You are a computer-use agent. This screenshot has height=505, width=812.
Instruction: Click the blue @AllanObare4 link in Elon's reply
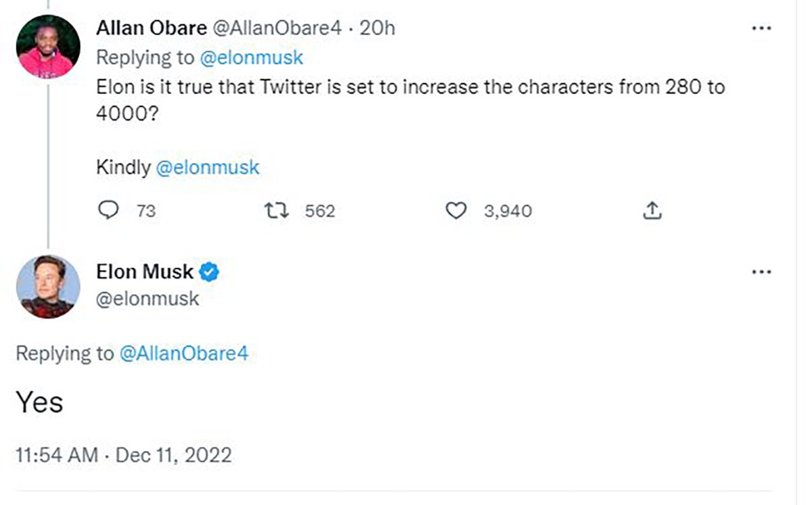pos(184,354)
